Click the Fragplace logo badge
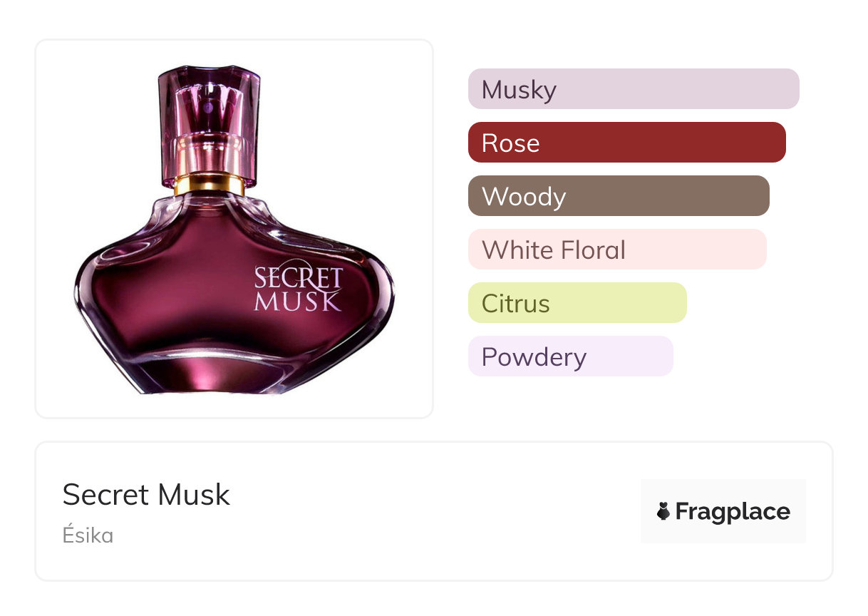 (723, 511)
